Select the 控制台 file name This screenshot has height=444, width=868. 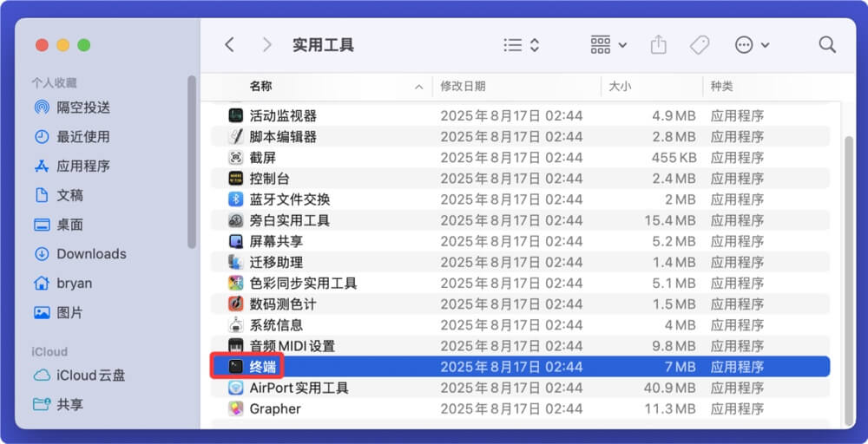[x=270, y=179]
